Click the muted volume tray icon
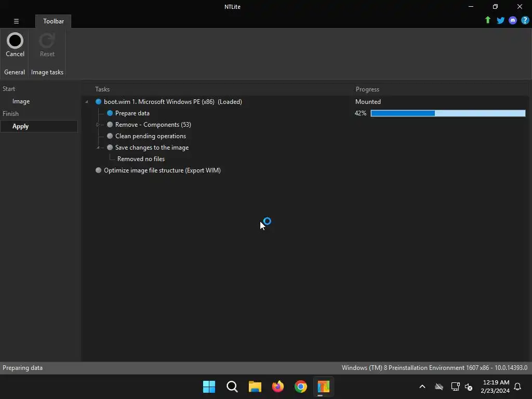 [469, 387]
